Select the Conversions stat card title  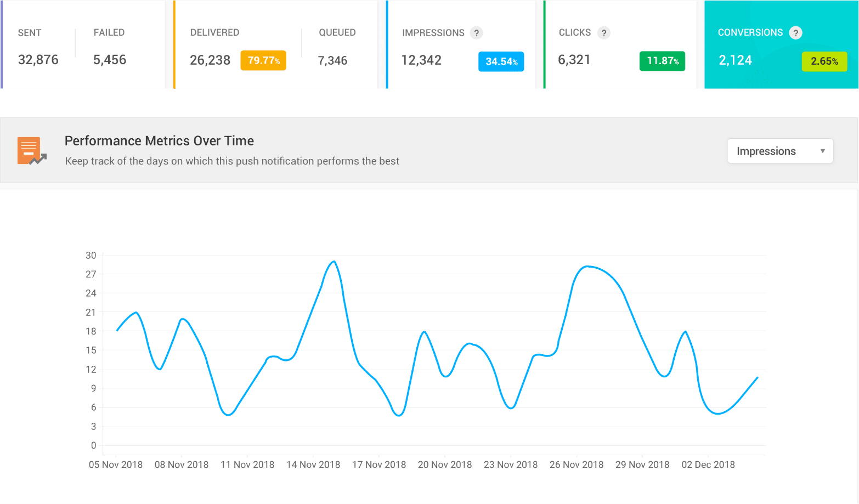click(x=750, y=33)
